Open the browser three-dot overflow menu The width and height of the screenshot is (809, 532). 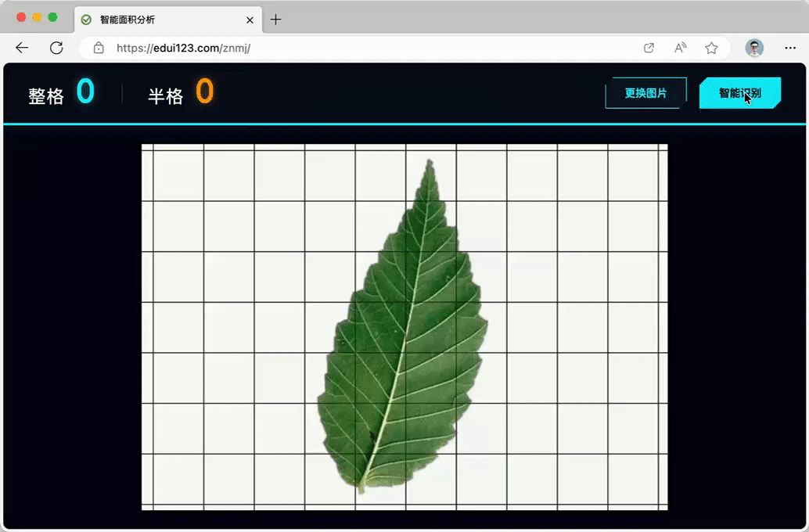tap(791, 48)
